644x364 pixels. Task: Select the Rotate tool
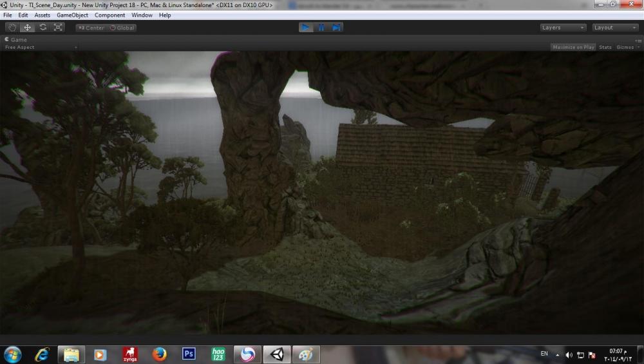pyautogui.click(x=43, y=28)
